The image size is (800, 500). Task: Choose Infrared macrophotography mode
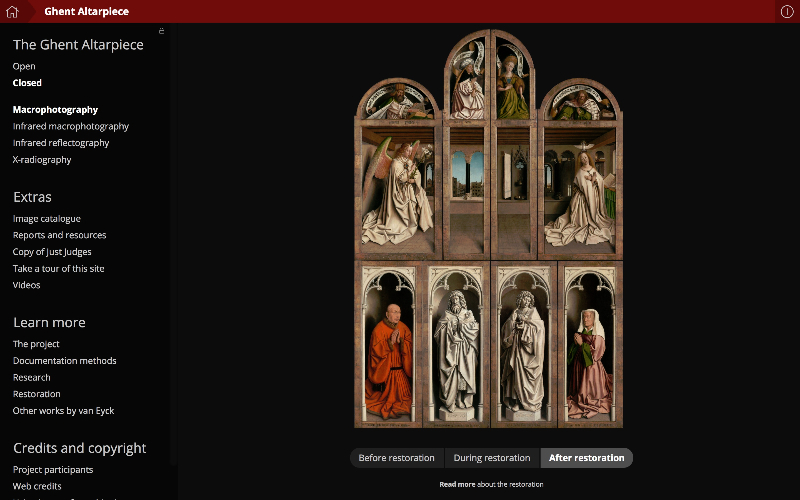(x=71, y=126)
